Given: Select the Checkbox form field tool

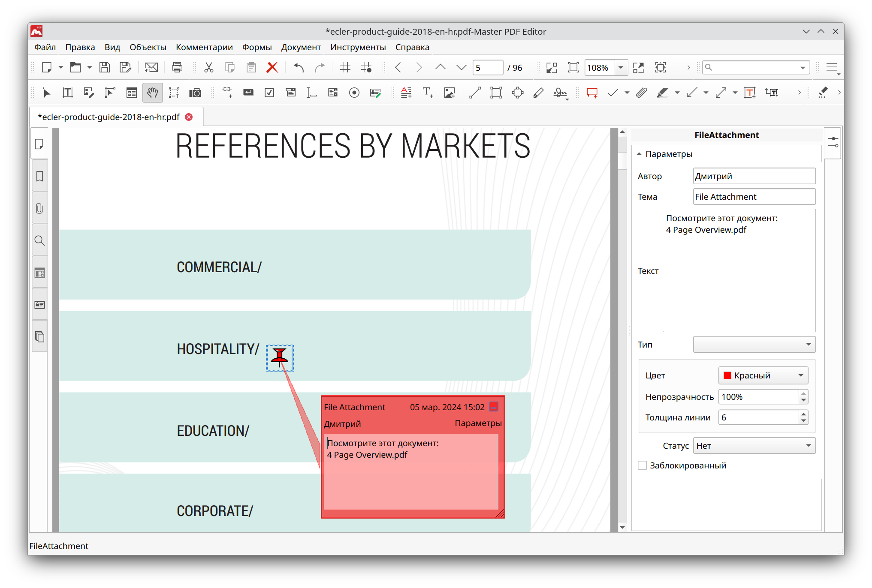Looking at the screenshot, I should pos(269,93).
